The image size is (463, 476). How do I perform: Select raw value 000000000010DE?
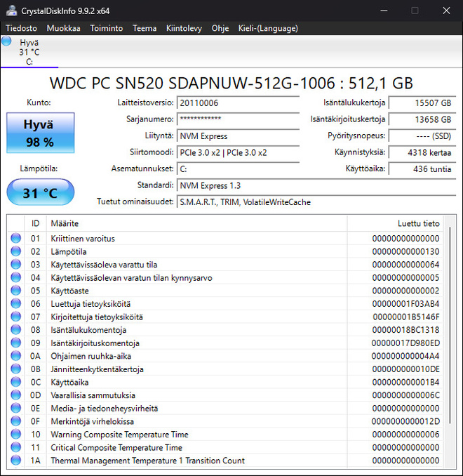point(405,369)
